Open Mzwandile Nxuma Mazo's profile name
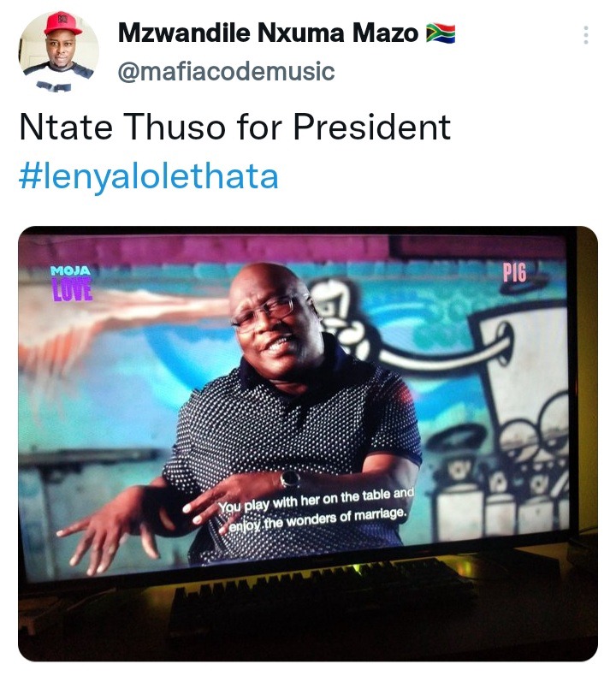 268,33
